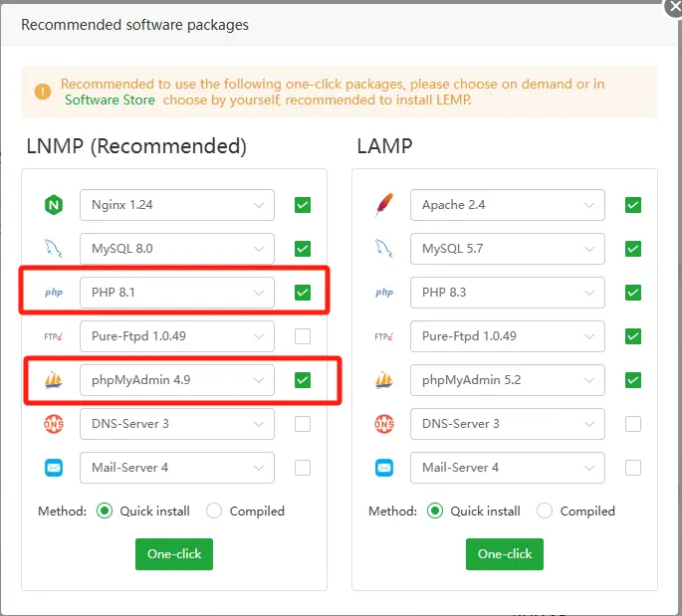Click the Mail-Server envelope icon in LAMP
Screen dimensions: 682x616
coord(384,468)
